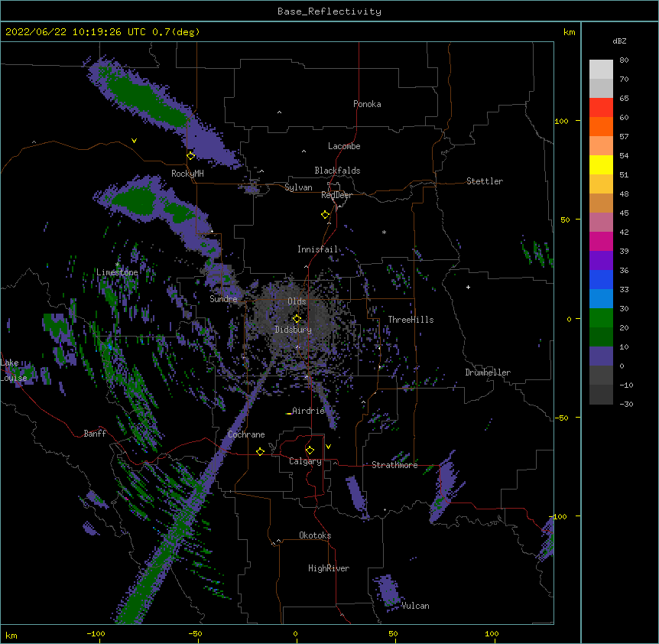Click the Sundre city label
The image size is (659, 644).
(223, 299)
